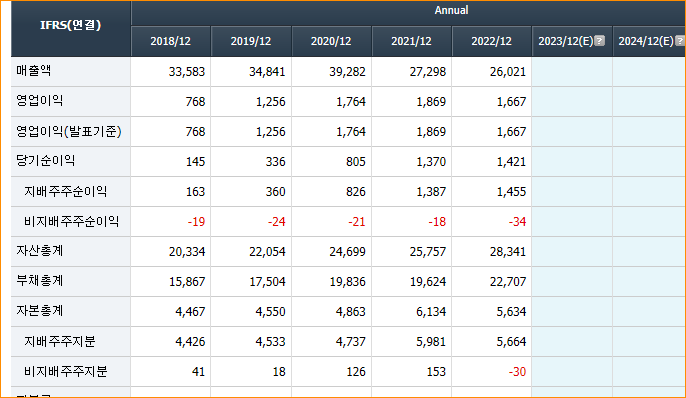The height and width of the screenshot is (398, 686).
Task: Click the 2019/12 column header
Action: (251, 41)
